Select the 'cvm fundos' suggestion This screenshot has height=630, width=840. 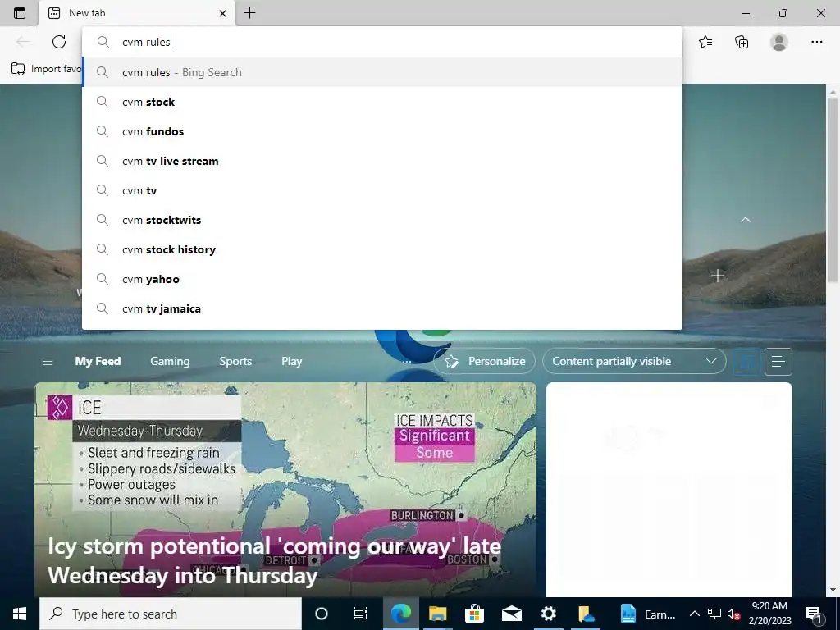pyautogui.click(x=382, y=131)
